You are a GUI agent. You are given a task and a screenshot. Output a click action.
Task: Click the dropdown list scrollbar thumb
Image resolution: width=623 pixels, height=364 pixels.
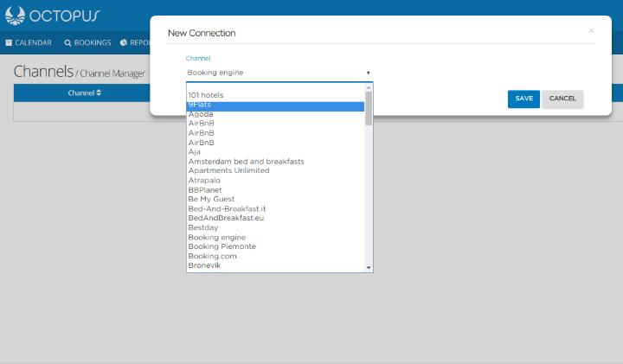point(369,108)
